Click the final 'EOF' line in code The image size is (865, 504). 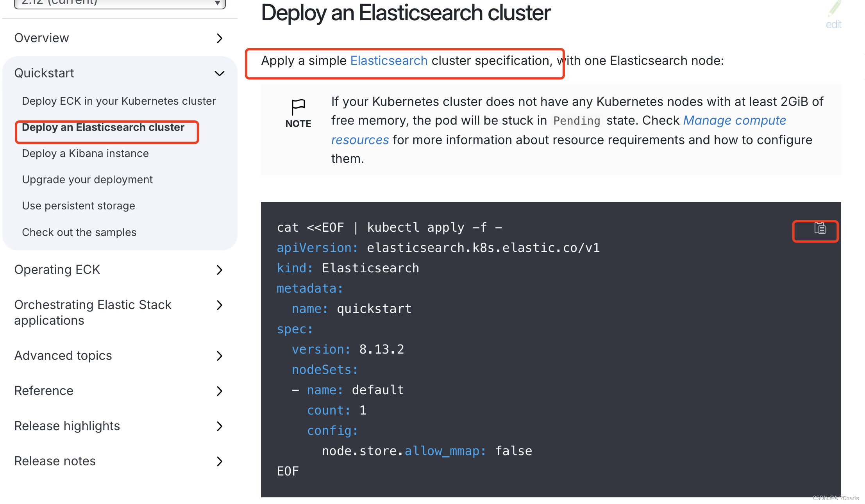[x=288, y=471]
